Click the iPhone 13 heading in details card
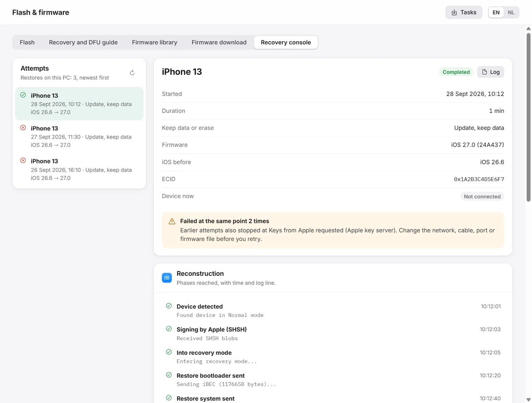532x403 pixels. pos(182,72)
